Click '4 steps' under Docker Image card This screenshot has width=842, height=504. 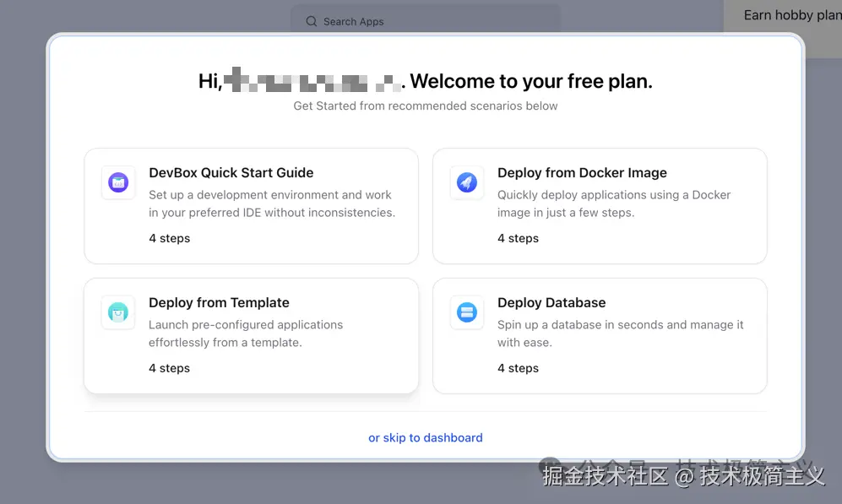click(518, 238)
